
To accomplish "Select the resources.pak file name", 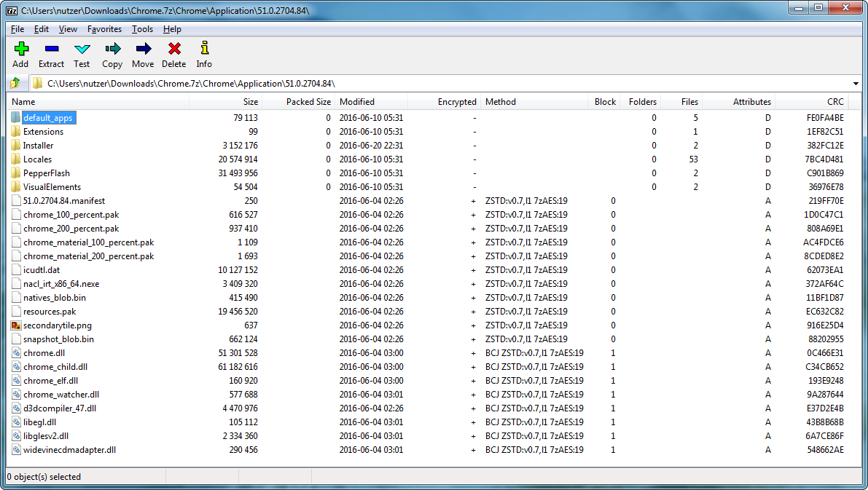I will tap(50, 312).
